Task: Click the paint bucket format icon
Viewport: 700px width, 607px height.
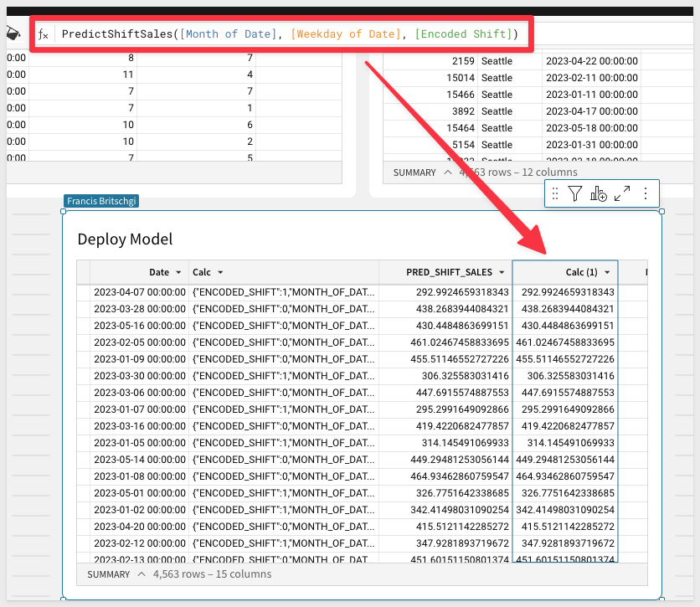Action: click(13, 33)
